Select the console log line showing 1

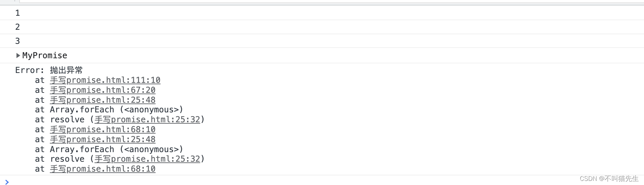[322, 13]
